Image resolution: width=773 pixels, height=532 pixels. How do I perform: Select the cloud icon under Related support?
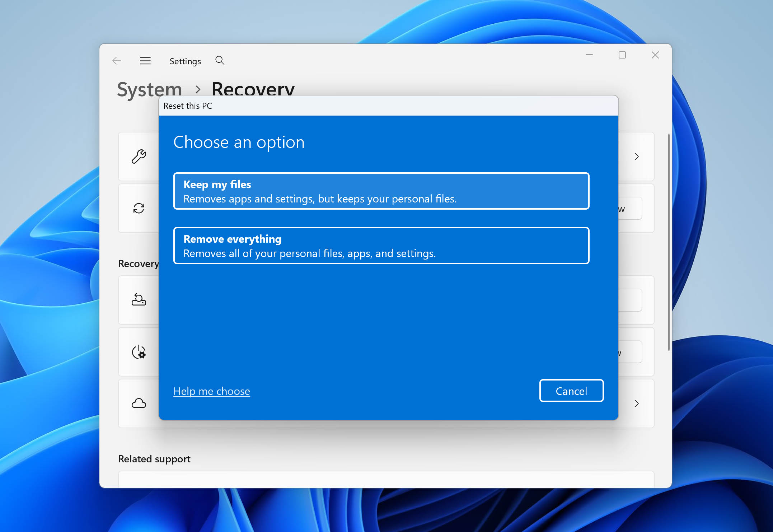pyautogui.click(x=139, y=403)
